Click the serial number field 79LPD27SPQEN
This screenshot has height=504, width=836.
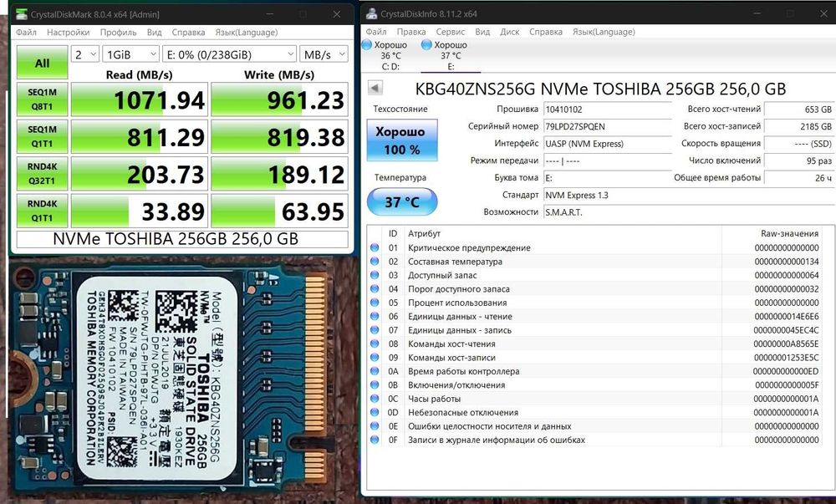[x=607, y=126]
